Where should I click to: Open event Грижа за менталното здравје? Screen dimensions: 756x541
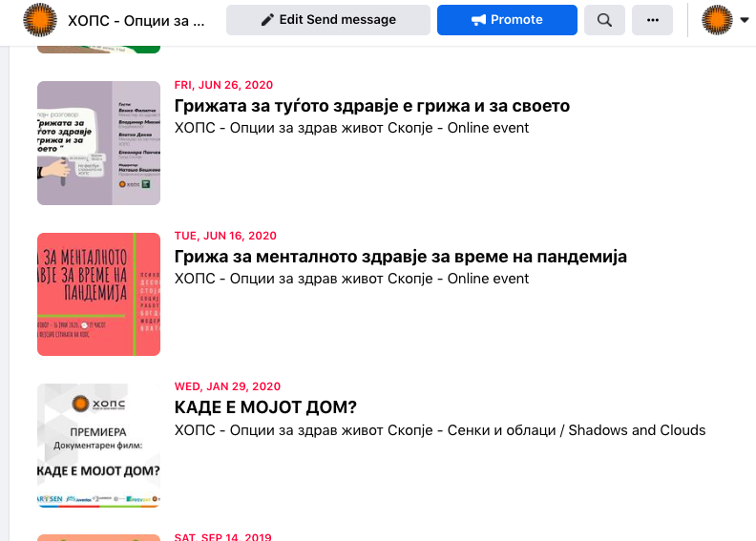tap(401, 258)
